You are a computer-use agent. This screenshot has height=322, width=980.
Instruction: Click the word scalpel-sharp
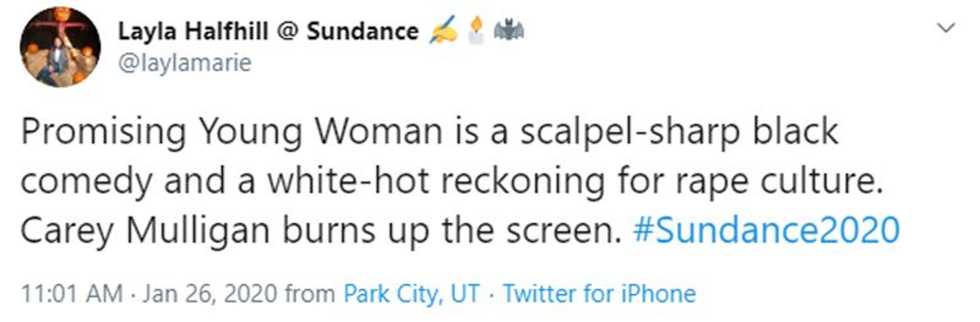coord(630,132)
